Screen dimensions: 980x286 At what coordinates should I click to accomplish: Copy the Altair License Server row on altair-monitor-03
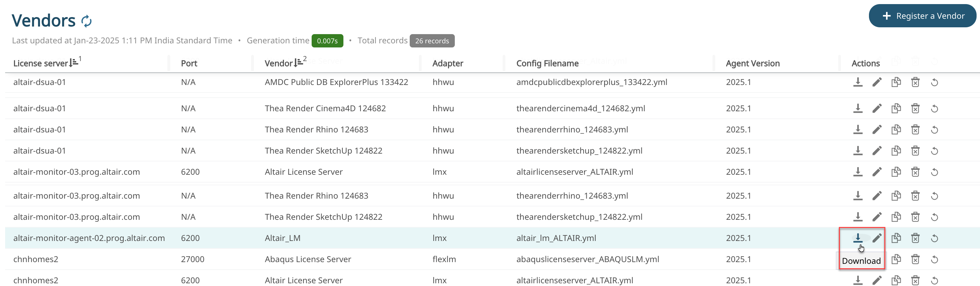point(896,172)
